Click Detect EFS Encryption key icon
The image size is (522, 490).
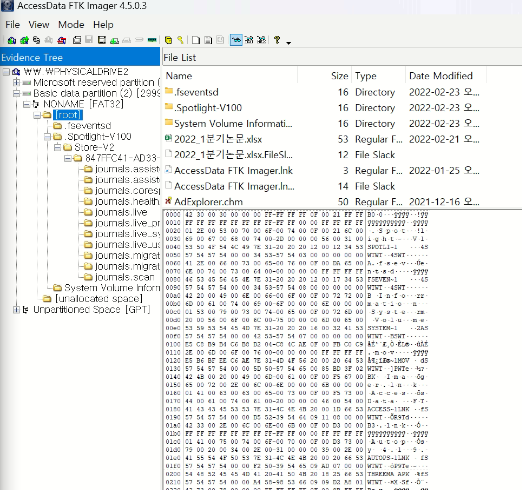click(180, 40)
